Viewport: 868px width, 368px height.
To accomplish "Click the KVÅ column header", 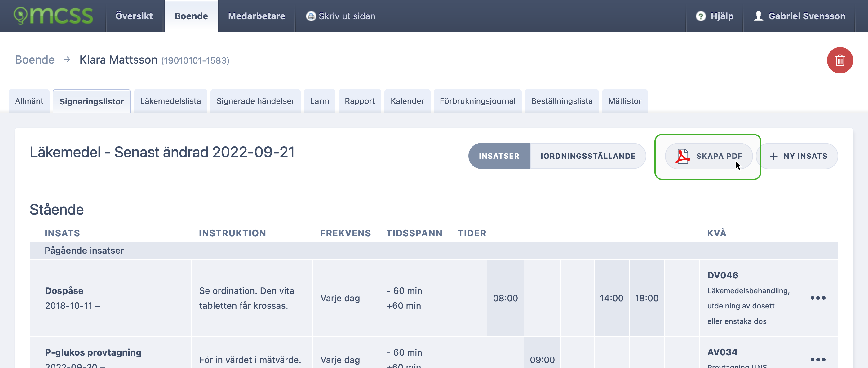I will click(716, 233).
